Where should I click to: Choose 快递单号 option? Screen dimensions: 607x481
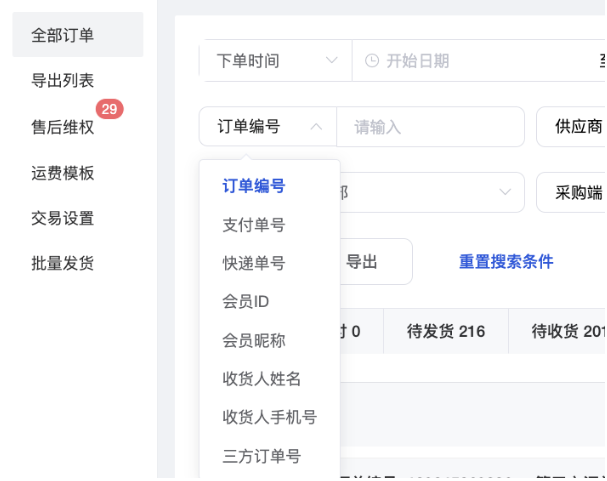(x=254, y=263)
